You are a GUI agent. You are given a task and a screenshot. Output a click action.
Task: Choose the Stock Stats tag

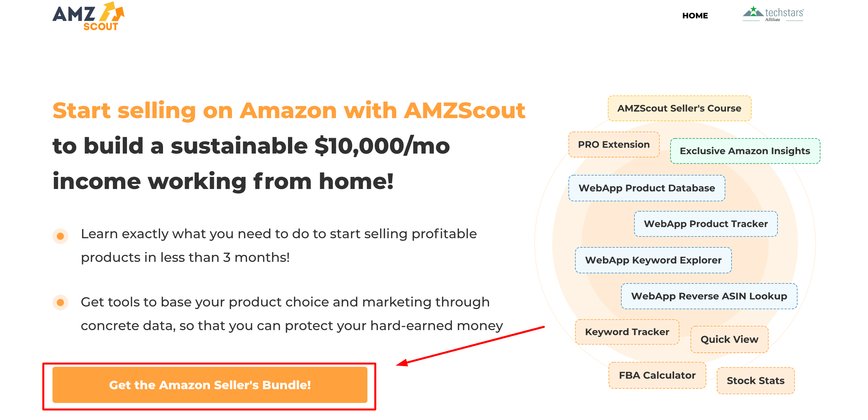(x=755, y=381)
